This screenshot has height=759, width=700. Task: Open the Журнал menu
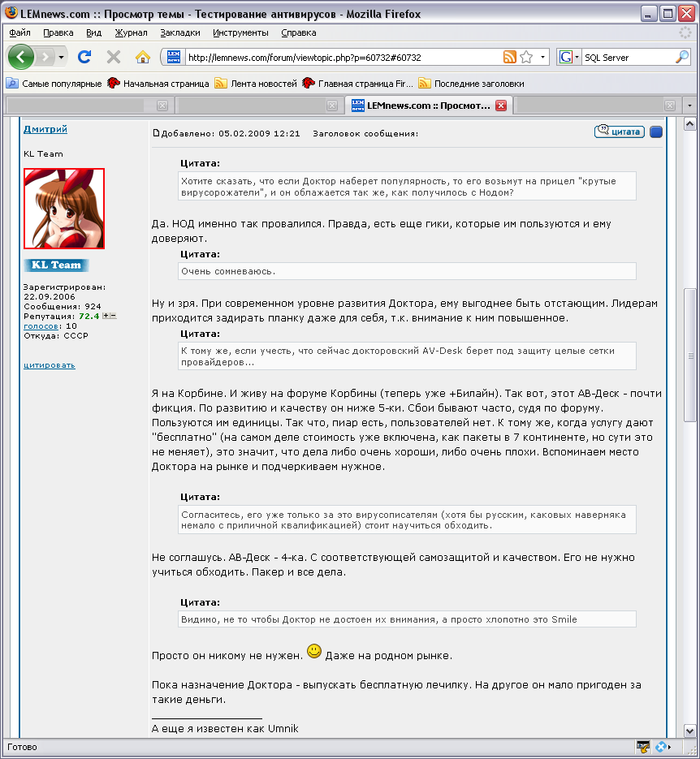pyautogui.click(x=132, y=32)
